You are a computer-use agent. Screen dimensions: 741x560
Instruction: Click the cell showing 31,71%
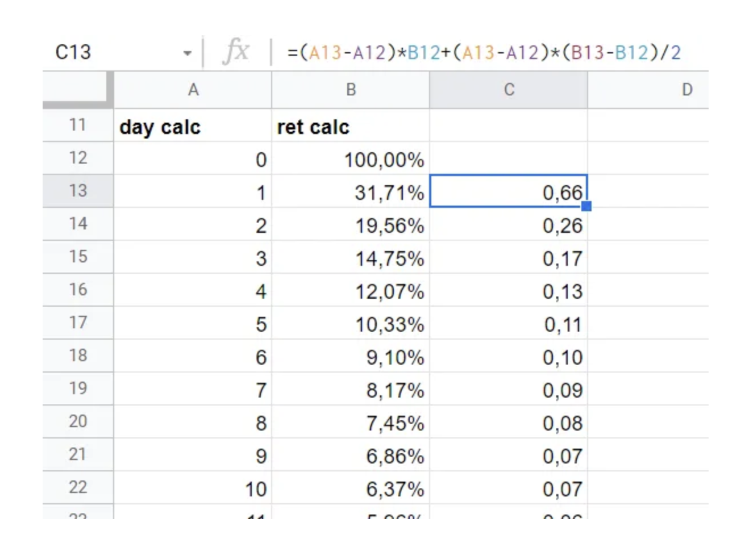click(351, 192)
